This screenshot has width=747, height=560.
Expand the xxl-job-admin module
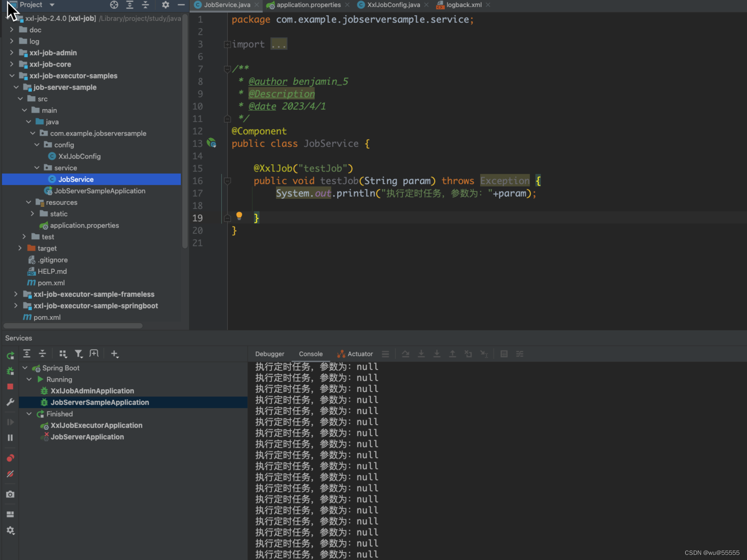tap(11, 52)
